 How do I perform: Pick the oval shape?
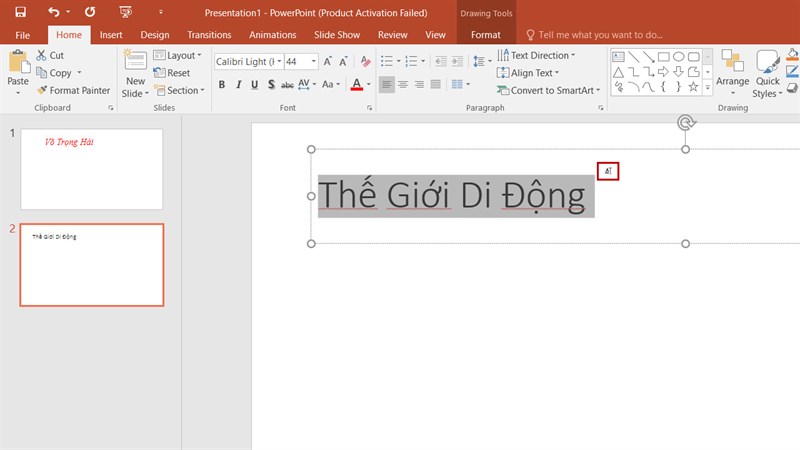tap(679, 57)
